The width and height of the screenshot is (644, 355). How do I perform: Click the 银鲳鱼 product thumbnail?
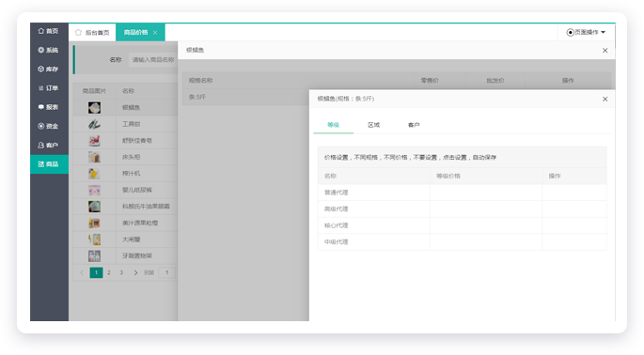click(x=94, y=107)
